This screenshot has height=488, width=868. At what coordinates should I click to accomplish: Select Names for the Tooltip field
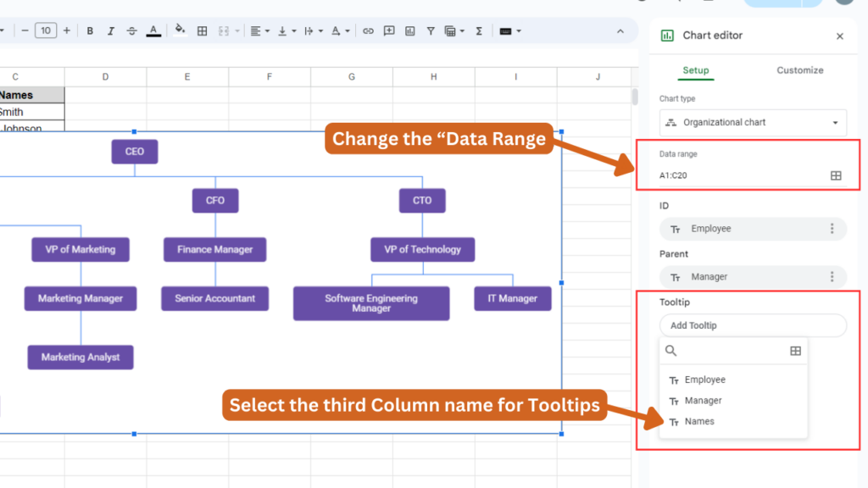[x=700, y=421]
